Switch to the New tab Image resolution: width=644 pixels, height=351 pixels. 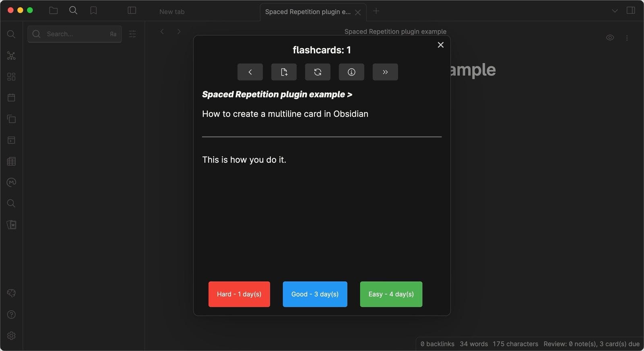click(172, 12)
